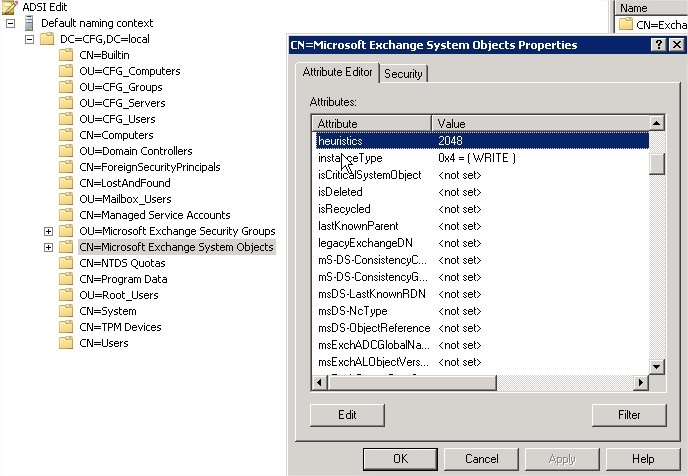Select the lastKnownParent attribute

pos(482,226)
